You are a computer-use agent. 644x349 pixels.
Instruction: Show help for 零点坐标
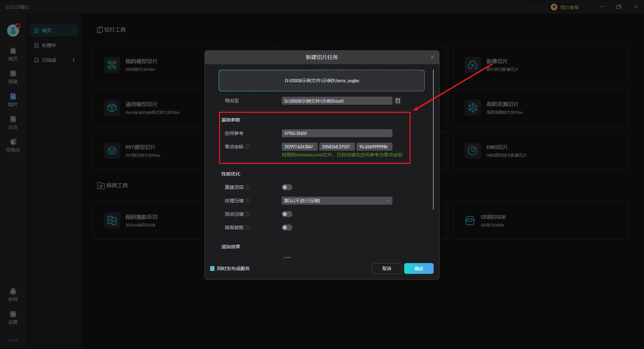(247, 147)
